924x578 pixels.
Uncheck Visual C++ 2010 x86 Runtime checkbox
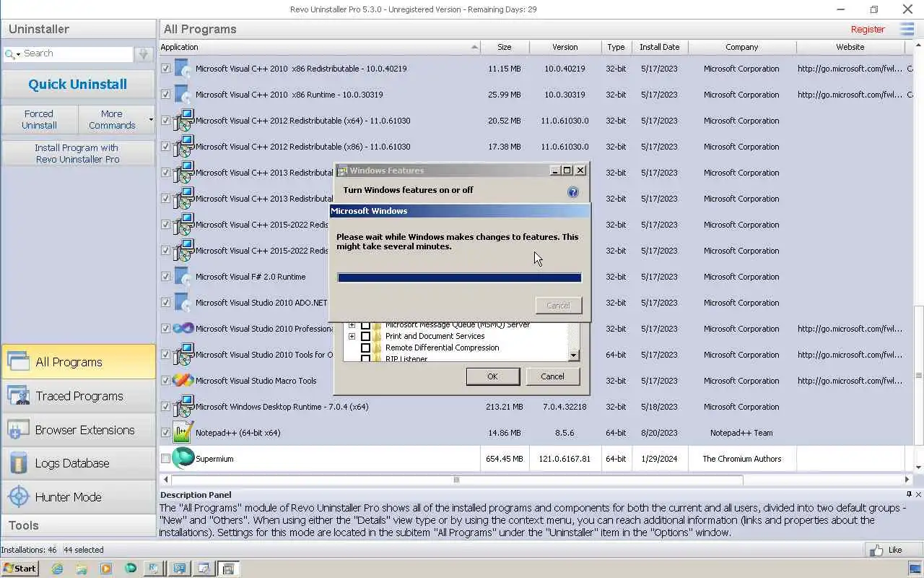tap(166, 95)
